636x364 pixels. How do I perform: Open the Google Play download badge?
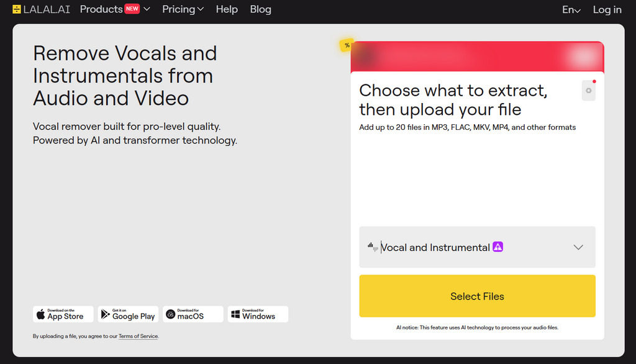(128, 314)
